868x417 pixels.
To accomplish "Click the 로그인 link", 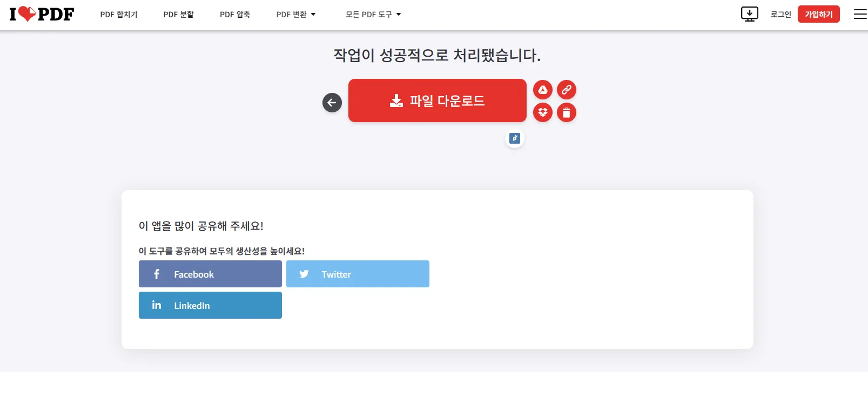I will click(780, 15).
